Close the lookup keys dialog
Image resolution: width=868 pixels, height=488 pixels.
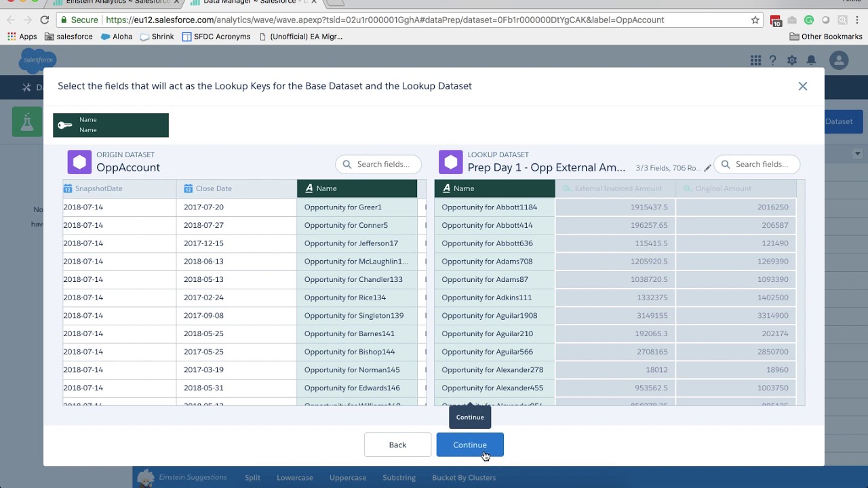803,86
